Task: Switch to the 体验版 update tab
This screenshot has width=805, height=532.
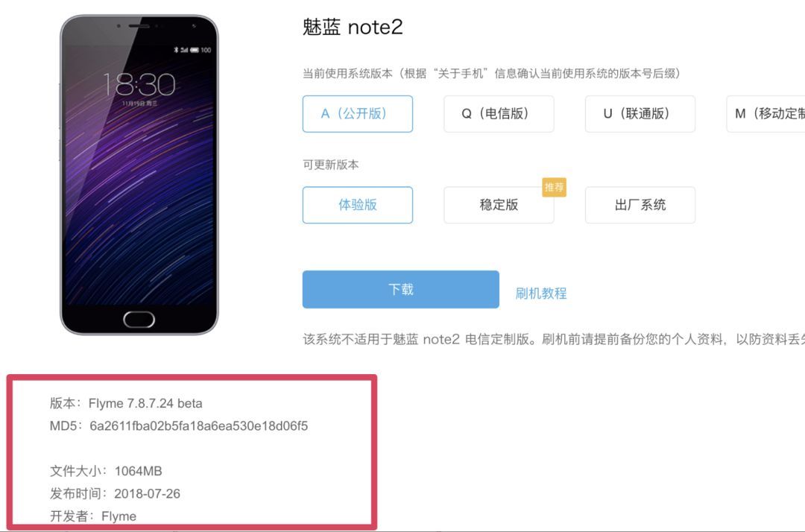Action: [x=357, y=205]
